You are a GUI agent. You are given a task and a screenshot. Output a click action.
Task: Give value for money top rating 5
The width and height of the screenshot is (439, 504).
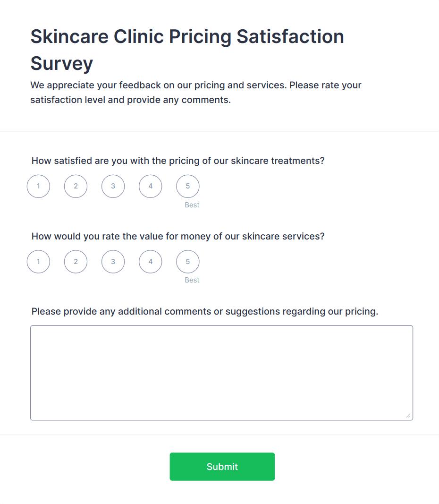(187, 261)
